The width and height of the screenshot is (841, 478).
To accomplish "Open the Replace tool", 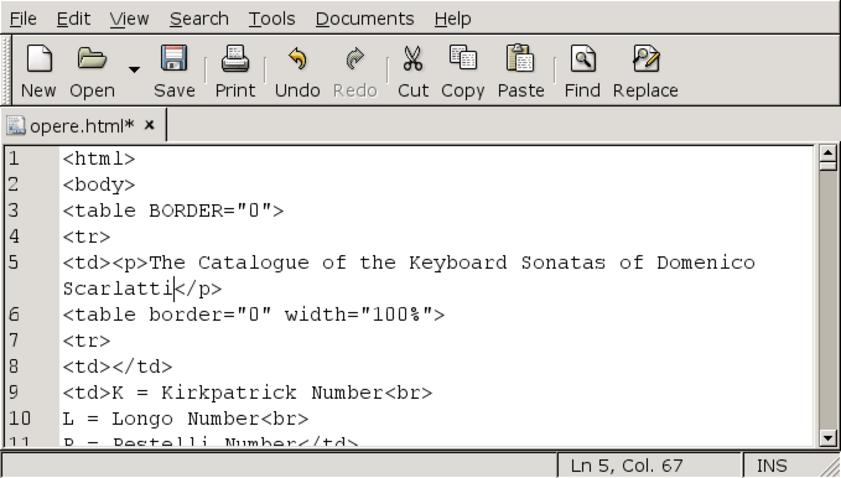I will (645, 60).
